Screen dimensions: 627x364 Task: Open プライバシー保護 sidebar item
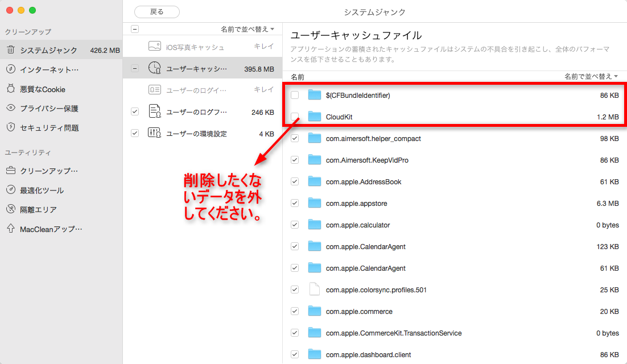61,108
